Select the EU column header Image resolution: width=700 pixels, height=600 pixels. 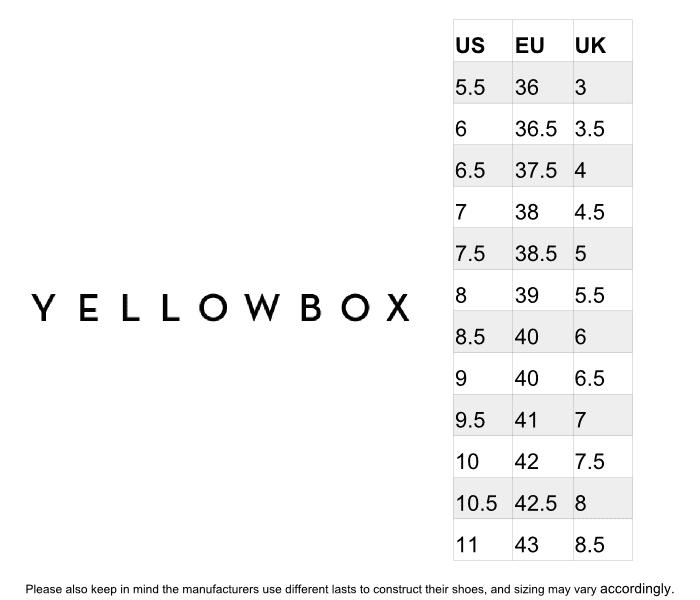(543, 41)
